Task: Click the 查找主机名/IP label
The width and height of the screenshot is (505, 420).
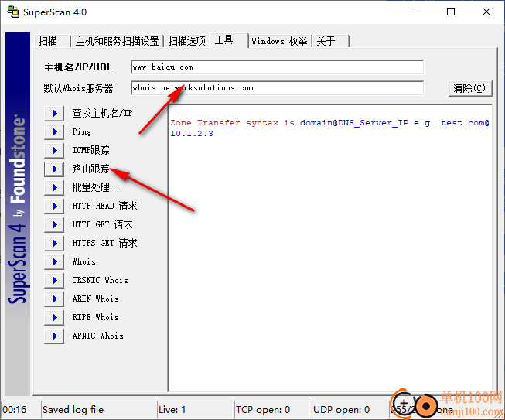Action: point(102,113)
